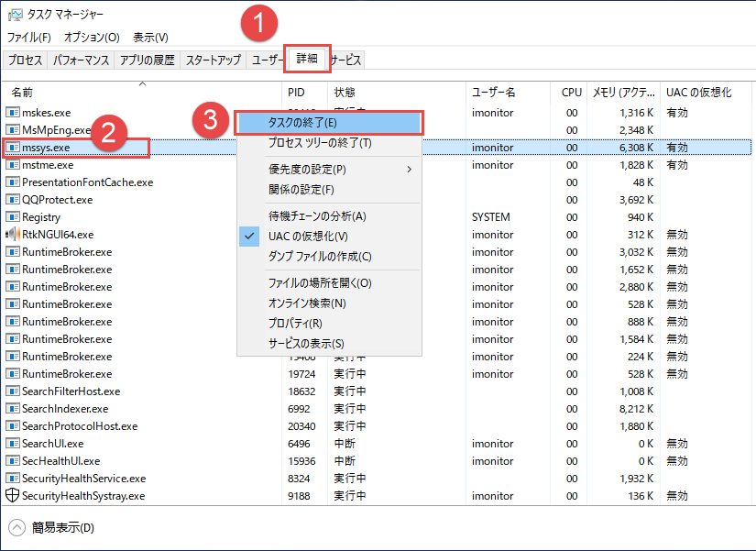Click the mskes.exe process icon
This screenshot has height=551, width=756.
[x=13, y=113]
